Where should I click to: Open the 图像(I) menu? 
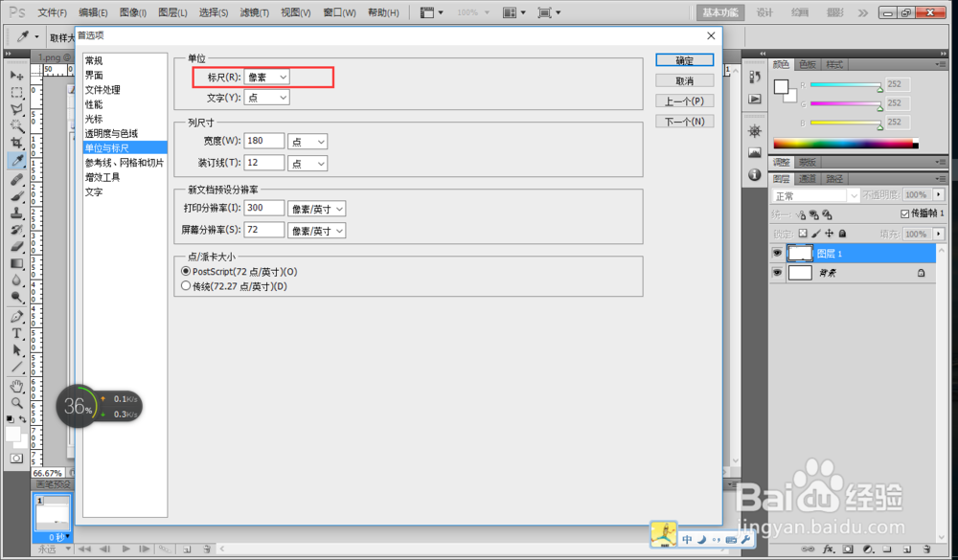[132, 12]
